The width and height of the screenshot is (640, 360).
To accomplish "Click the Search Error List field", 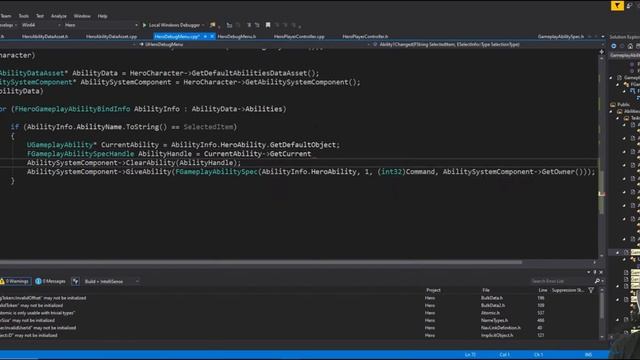I will coord(561,281).
